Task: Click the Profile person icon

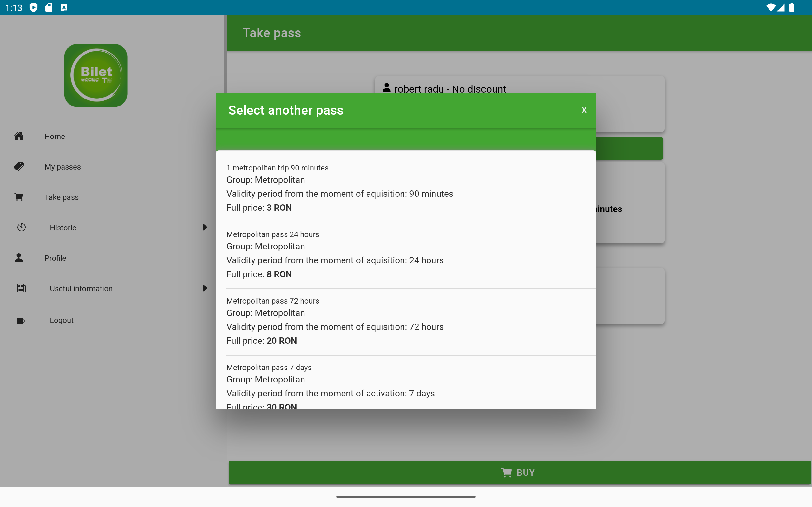Action: pos(19,258)
